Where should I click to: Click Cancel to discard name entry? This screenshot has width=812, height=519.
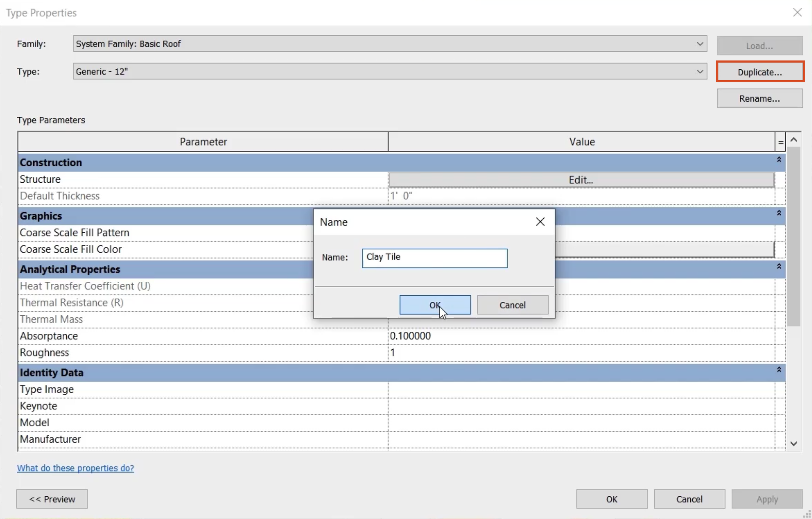(x=511, y=305)
